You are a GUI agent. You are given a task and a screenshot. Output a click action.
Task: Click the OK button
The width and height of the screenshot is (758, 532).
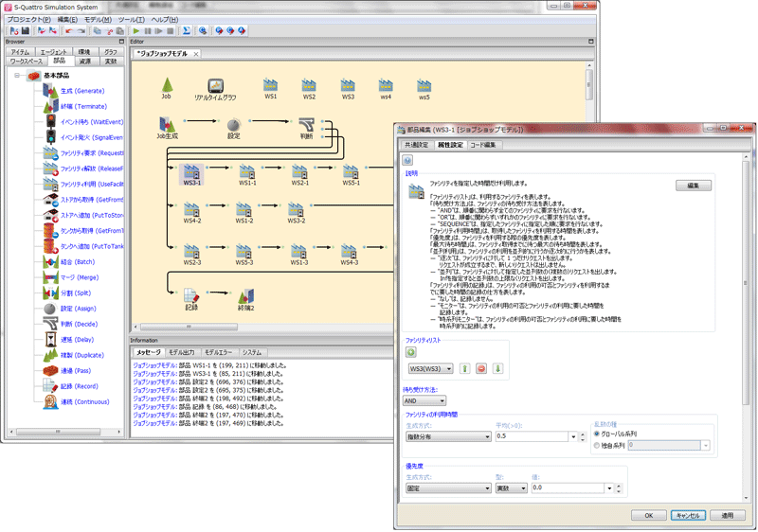(x=648, y=516)
